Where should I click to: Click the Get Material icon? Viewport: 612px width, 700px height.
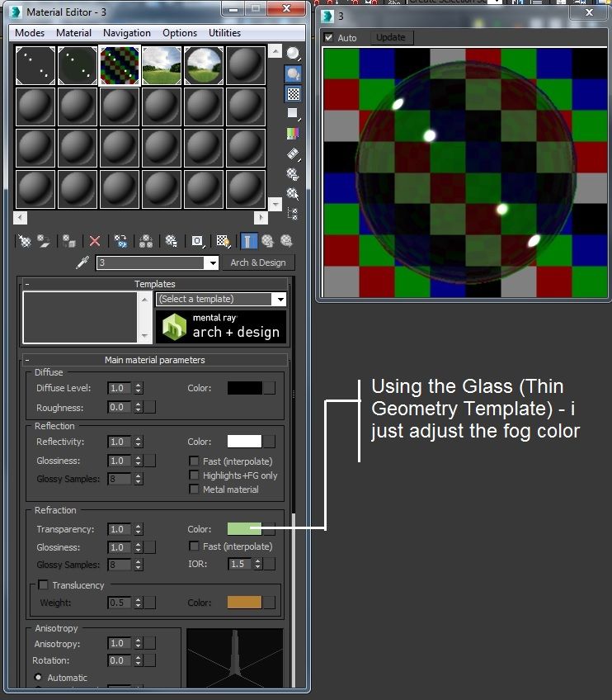(x=25, y=242)
